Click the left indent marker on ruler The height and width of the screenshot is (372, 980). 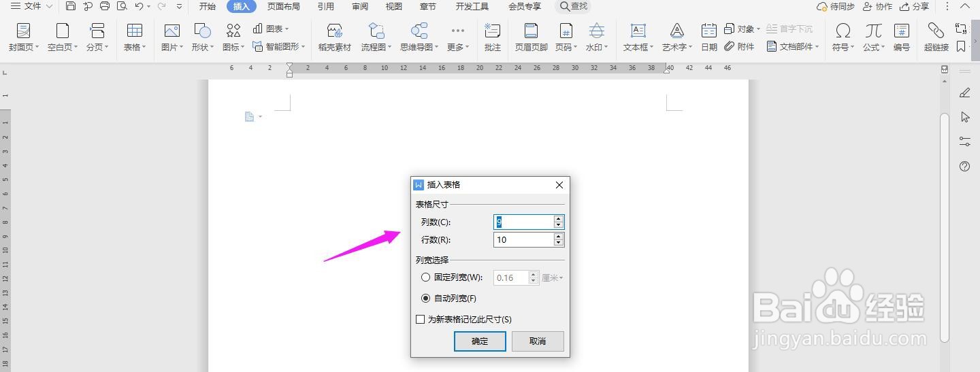[289, 74]
